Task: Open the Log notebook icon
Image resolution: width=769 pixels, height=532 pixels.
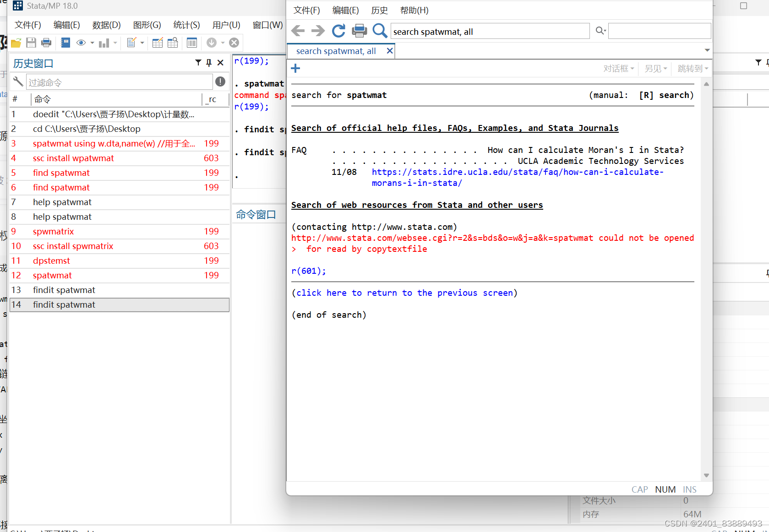Action: pos(65,43)
